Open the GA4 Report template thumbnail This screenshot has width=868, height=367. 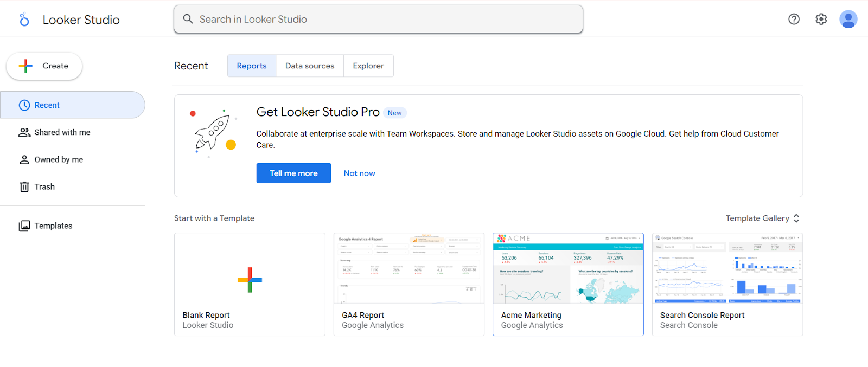pos(409,268)
